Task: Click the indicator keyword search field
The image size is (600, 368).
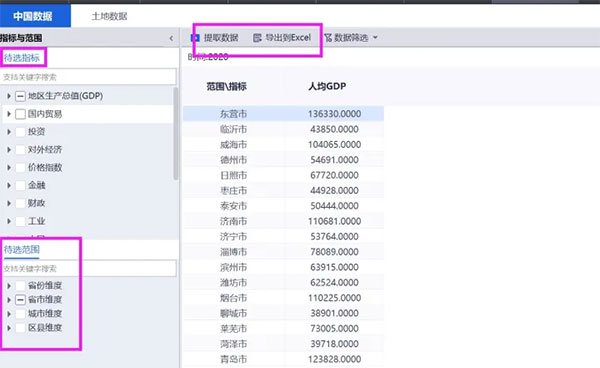Action: (88, 77)
